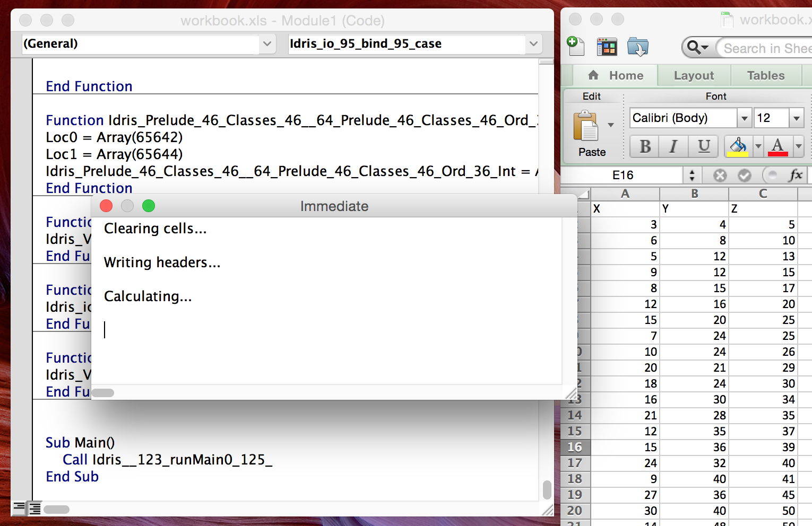The width and height of the screenshot is (812, 526).
Task: Select column B header in spreadsheet
Action: tap(694, 194)
